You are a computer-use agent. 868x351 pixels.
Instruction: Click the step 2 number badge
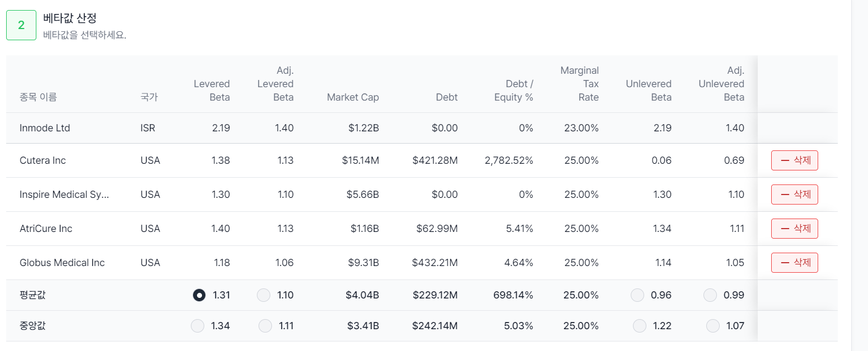21,25
